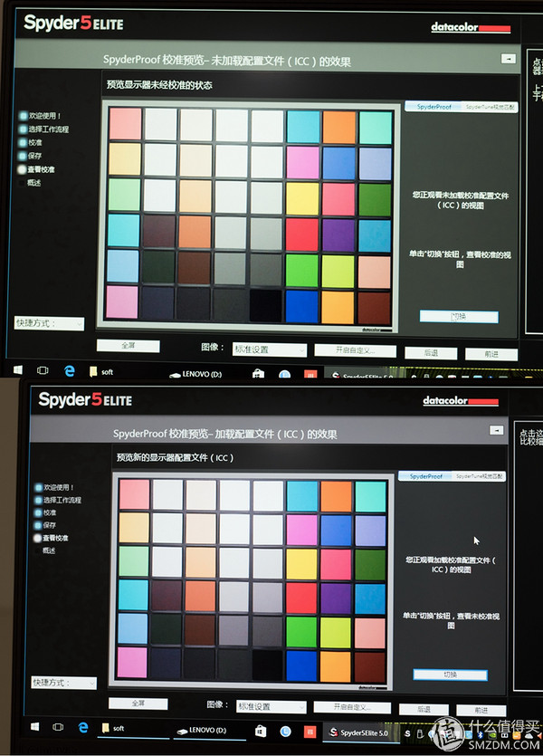Image resolution: width=543 pixels, height=756 pixels.
Task: Select 选择工作流程 step in lower window sidebar
Action: tap(58, 500)
